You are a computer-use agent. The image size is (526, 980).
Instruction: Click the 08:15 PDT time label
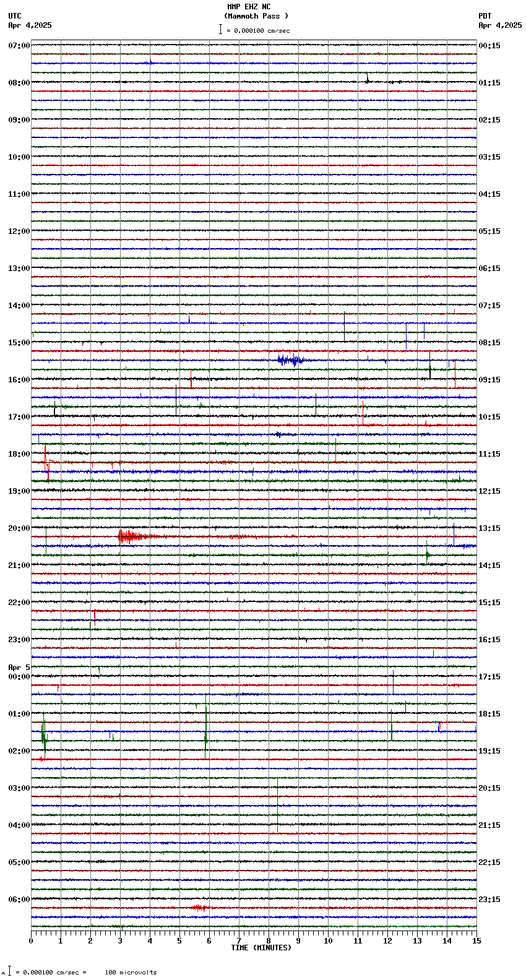click(x=489, y=343)
